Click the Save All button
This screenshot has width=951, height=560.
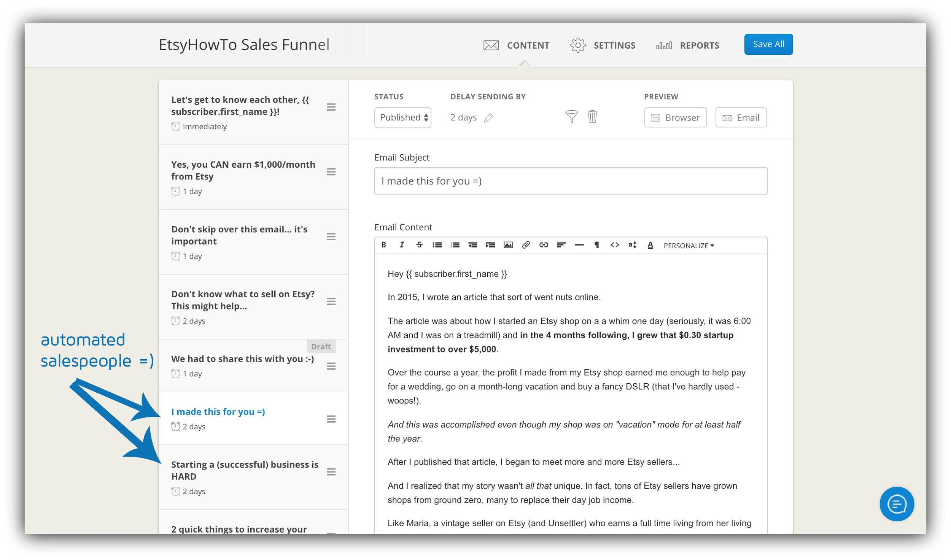(769, 44)
